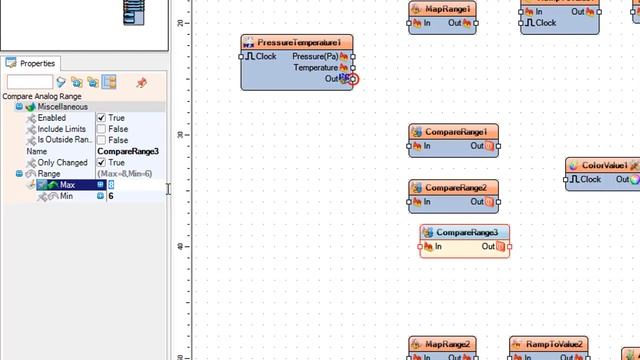Select the RampToValue2 component title

(x=554, y=344)
